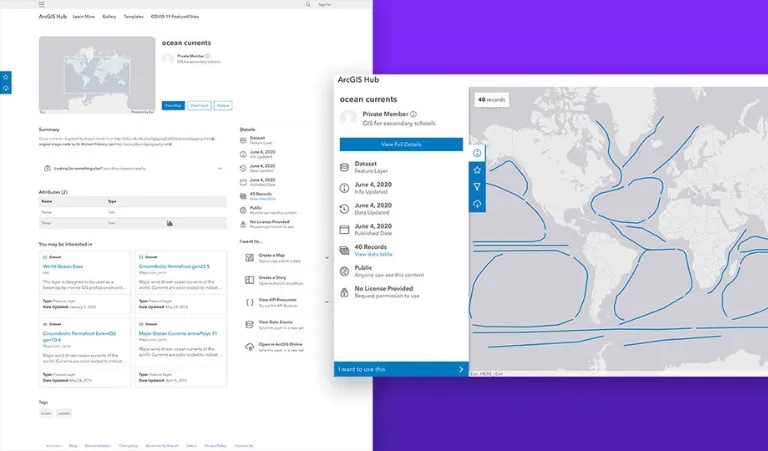Select View Data Source option text
Viewport: 768px width, 451px height.
click(x=275, y=322)
